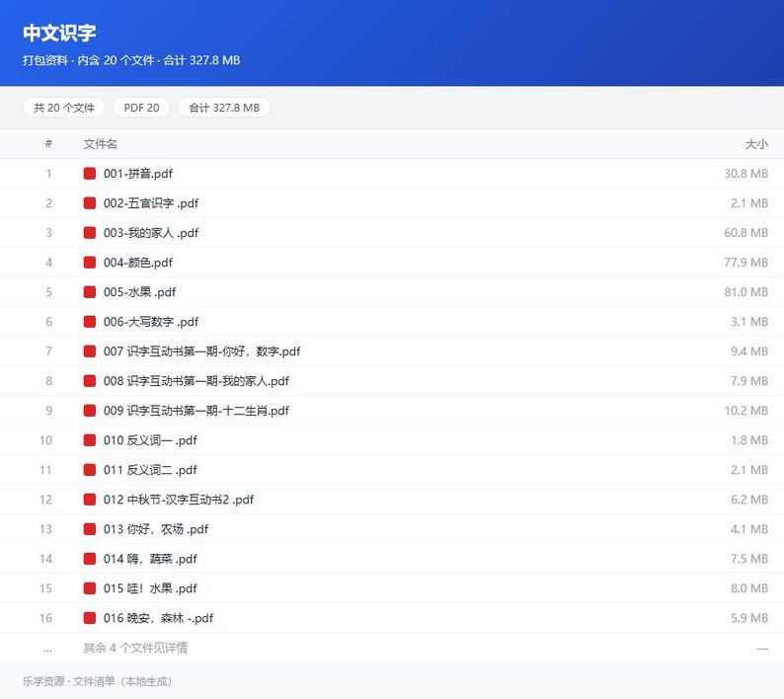Click the 81.0 MB size value

point(746,292)
